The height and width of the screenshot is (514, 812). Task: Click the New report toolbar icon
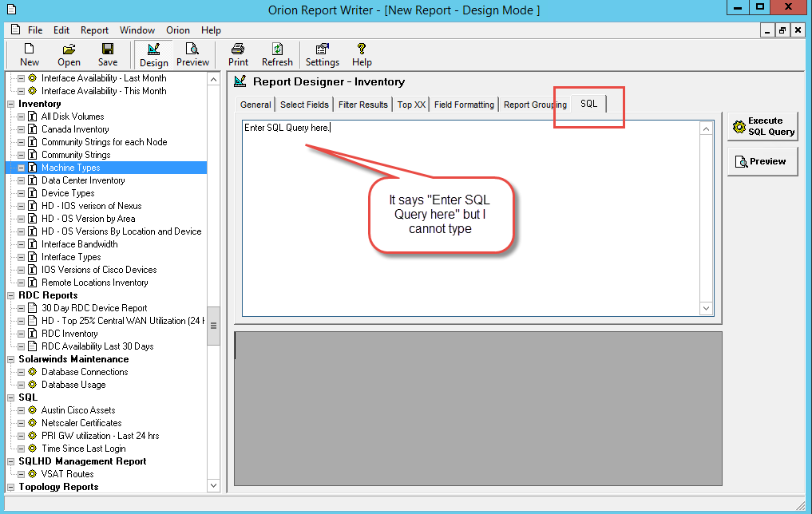[30, 49]
